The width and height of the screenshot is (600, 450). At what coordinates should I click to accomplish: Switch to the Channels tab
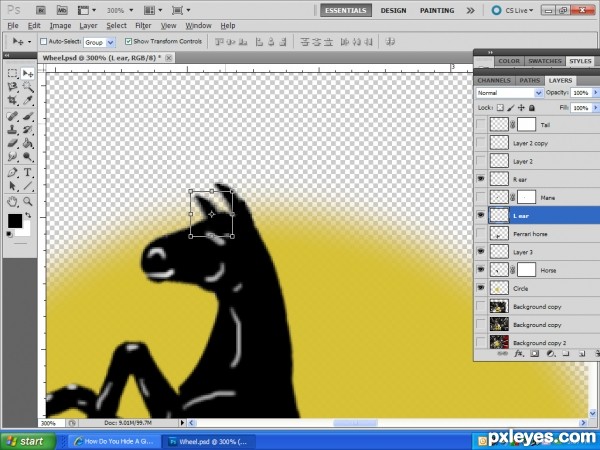click(494, 80)
